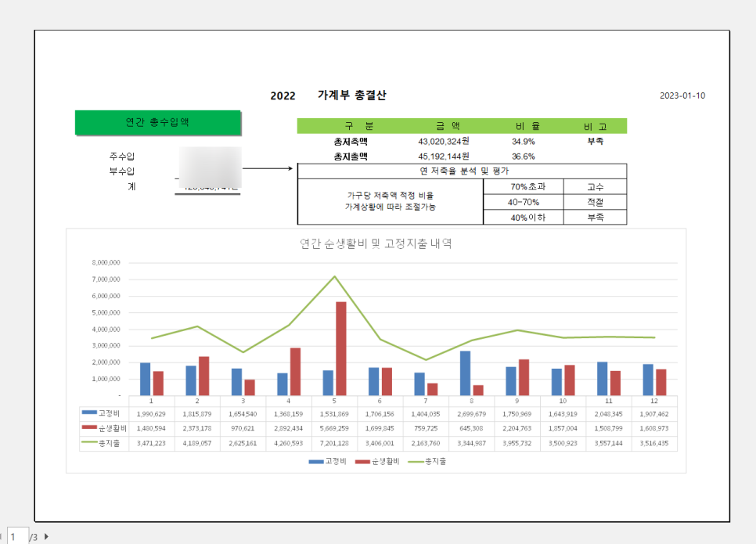Select the '부수입' label
Screen dimensions: 756x544
pyautogui.click(x=121, y=171)
